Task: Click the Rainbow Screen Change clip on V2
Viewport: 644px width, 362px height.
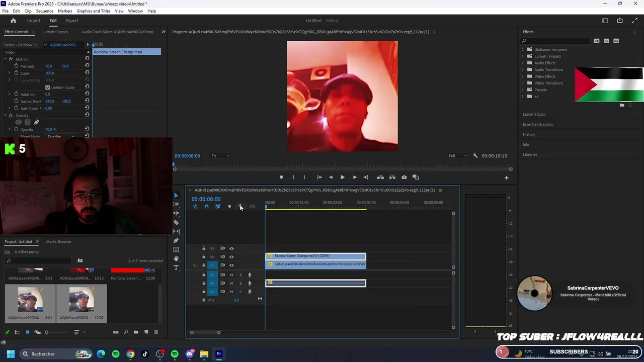Action: pyautogui.click(x=316, y=256)
